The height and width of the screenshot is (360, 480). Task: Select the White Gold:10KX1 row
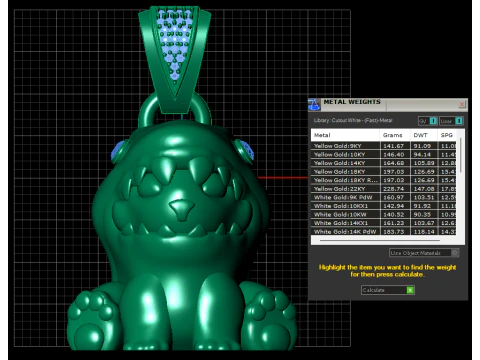point(384,206)
